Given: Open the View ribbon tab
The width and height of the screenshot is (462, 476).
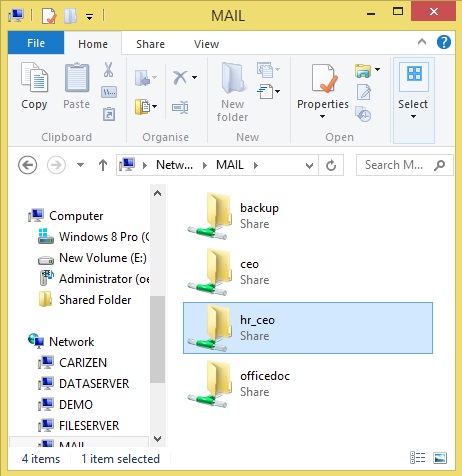Looking at the screenshot, I should pyautogui.click(x=206, y=44).
